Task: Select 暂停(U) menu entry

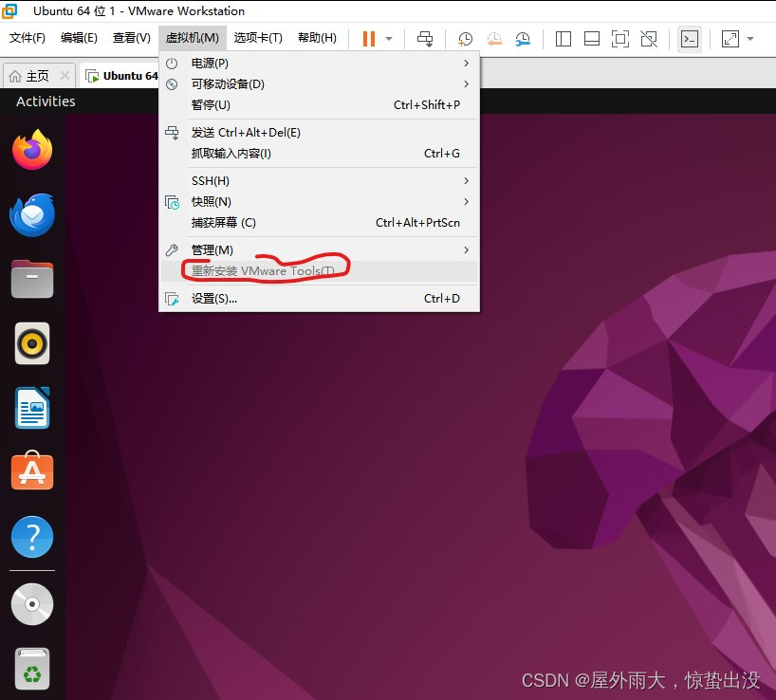Action: coord(319,105)
